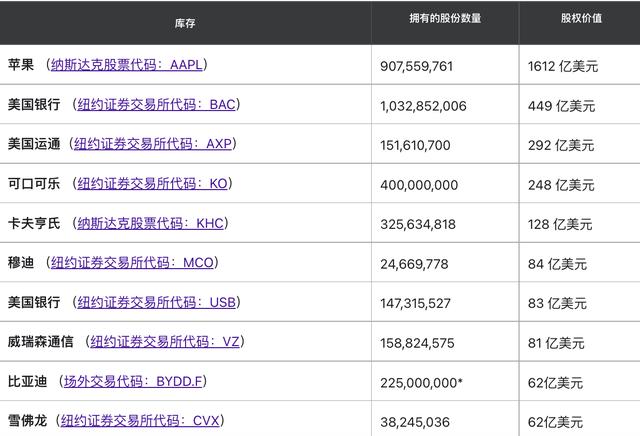Click the company name 穆迪

[x=20, y=262]
